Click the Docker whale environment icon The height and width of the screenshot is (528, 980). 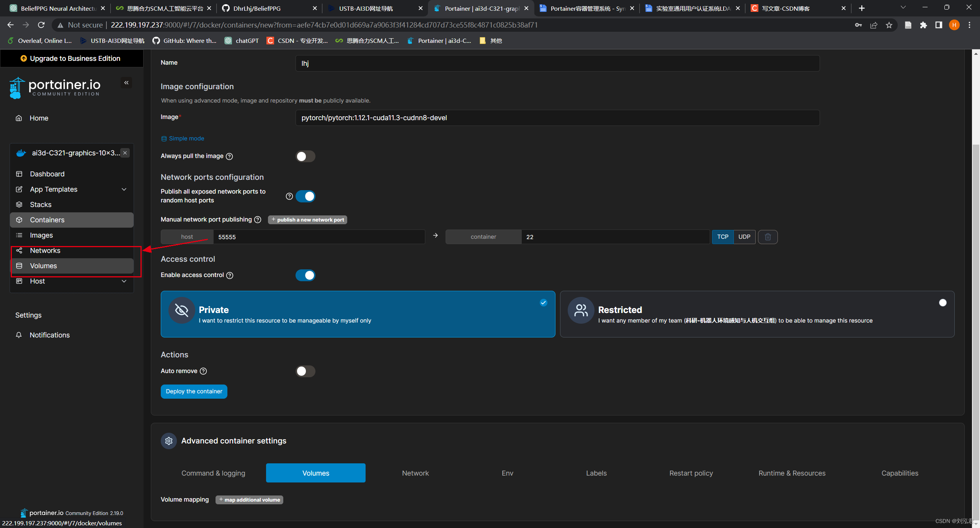(21, 153)
